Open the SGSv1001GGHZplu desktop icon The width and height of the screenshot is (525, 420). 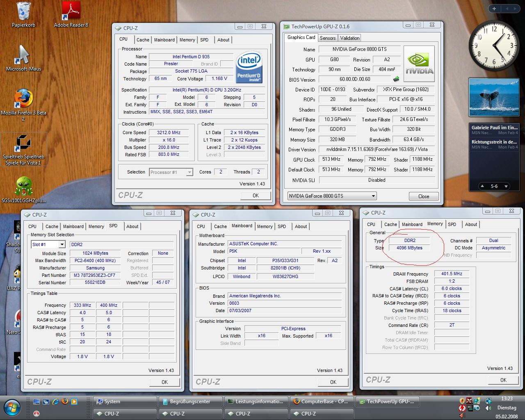(x=23, y=190)
